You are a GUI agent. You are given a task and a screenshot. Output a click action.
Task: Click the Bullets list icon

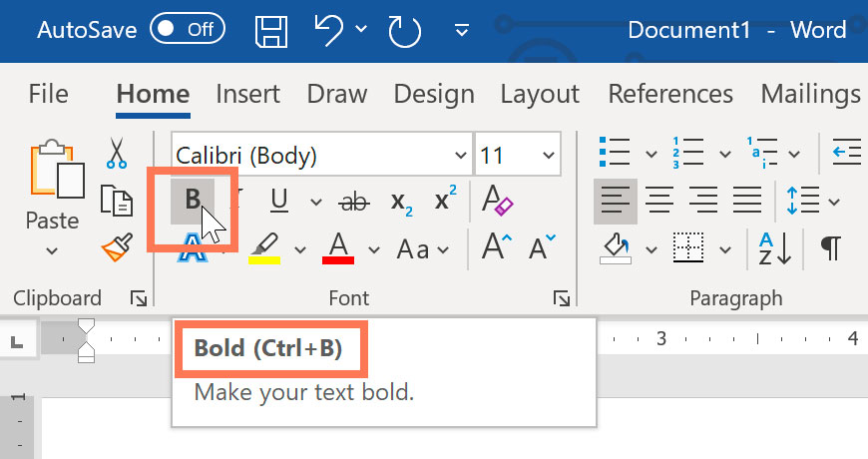click(x=615, y=153)
